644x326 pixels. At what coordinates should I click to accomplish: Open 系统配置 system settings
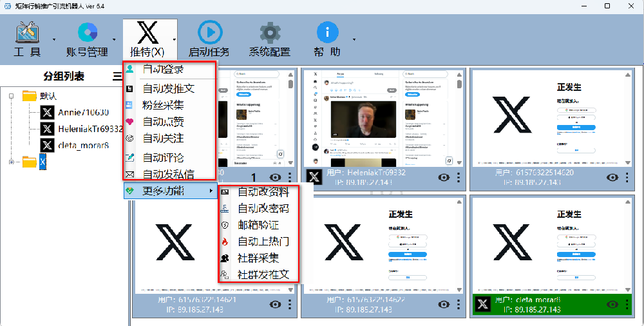tap(269, 39)
